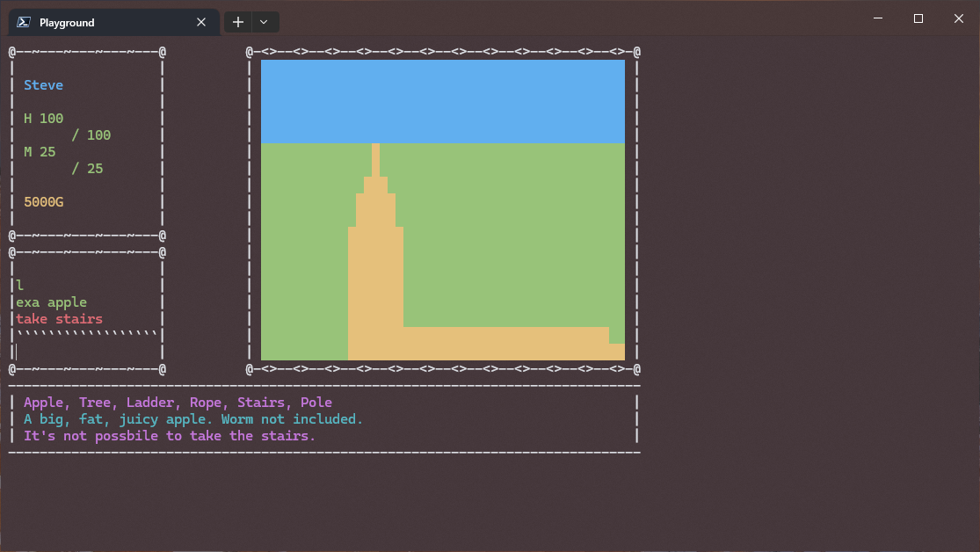Select the Playground tab

coord(105,23)
